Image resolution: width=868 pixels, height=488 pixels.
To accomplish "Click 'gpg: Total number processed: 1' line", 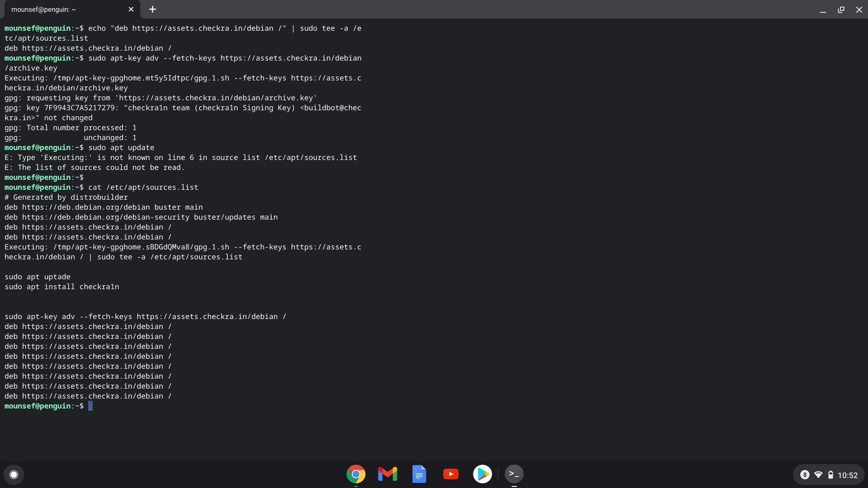I will (x=71, y=128).
